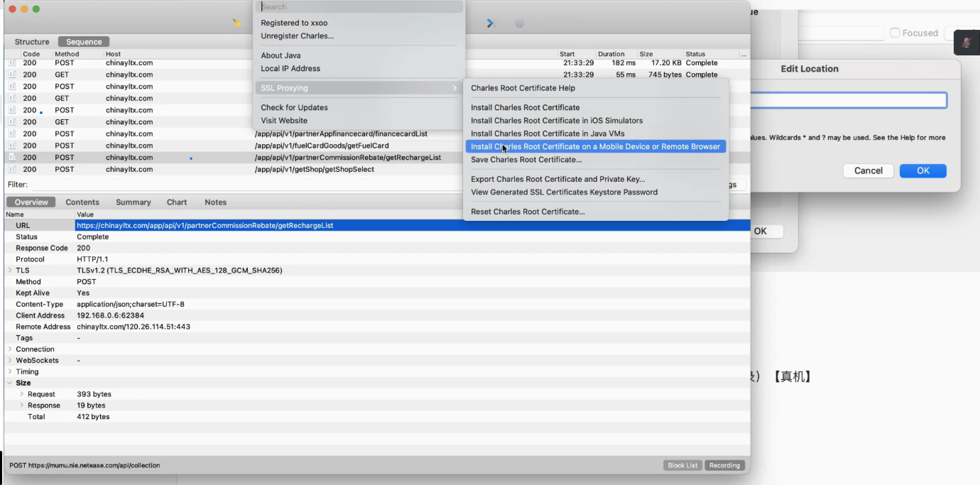980x485 pixels.
Task: Check the Focused checkbox
Action: 895,33
